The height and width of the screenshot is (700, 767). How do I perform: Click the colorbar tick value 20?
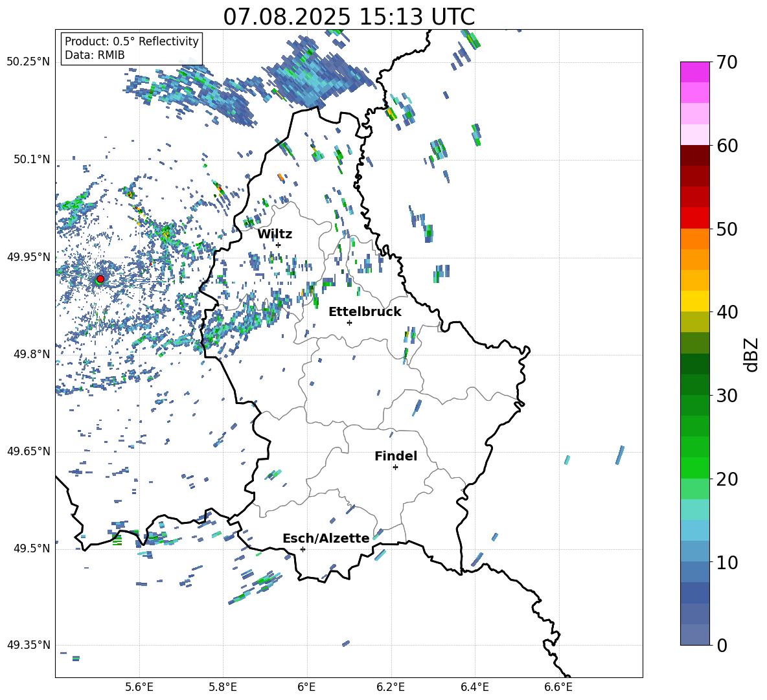[727, 479]
